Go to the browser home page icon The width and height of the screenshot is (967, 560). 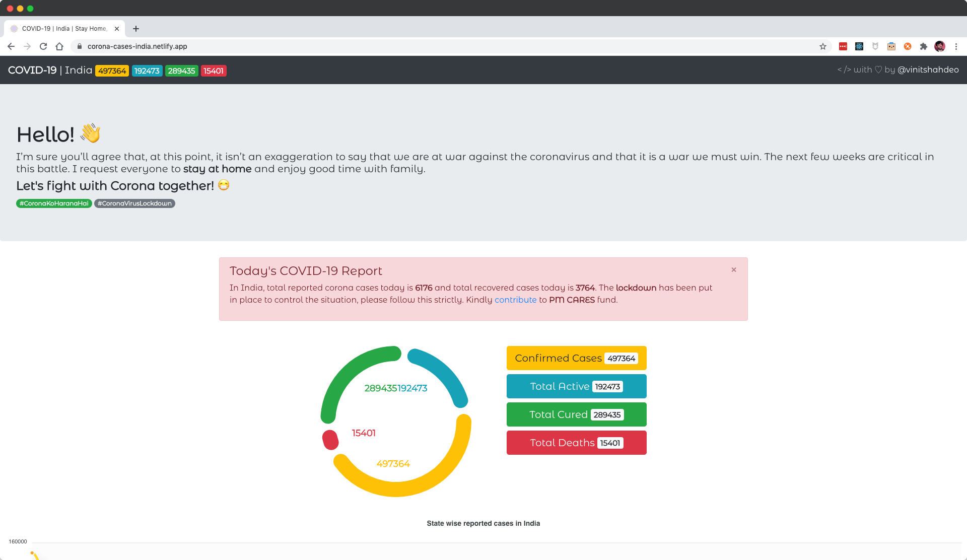(59, 46)
